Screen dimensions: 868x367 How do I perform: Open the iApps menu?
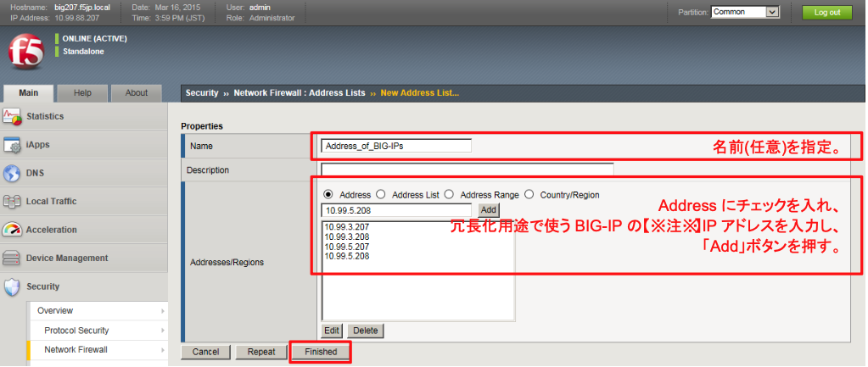click(84, 145)
